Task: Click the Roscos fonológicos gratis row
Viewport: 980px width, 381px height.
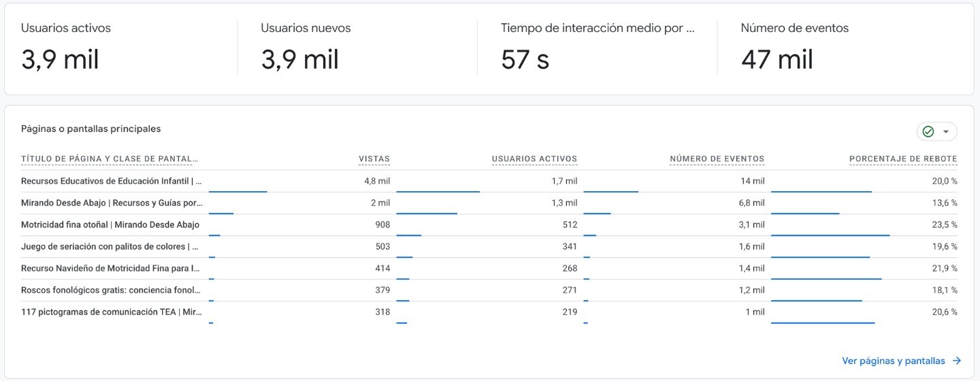Action: point(111,290)
